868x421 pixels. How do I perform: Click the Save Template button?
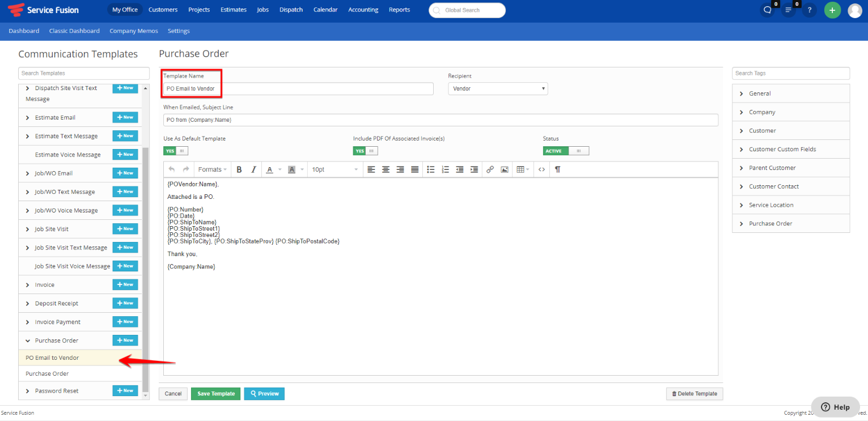click(216, 394)
